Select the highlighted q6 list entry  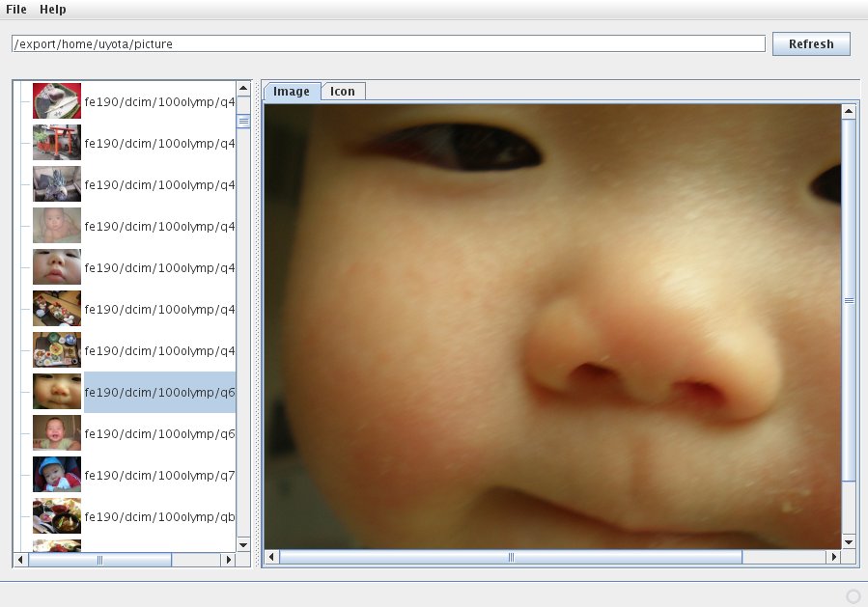159,392
